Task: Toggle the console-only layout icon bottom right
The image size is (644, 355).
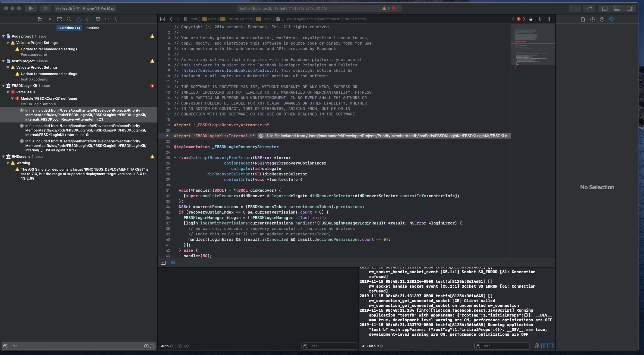Action: point(551,346)
